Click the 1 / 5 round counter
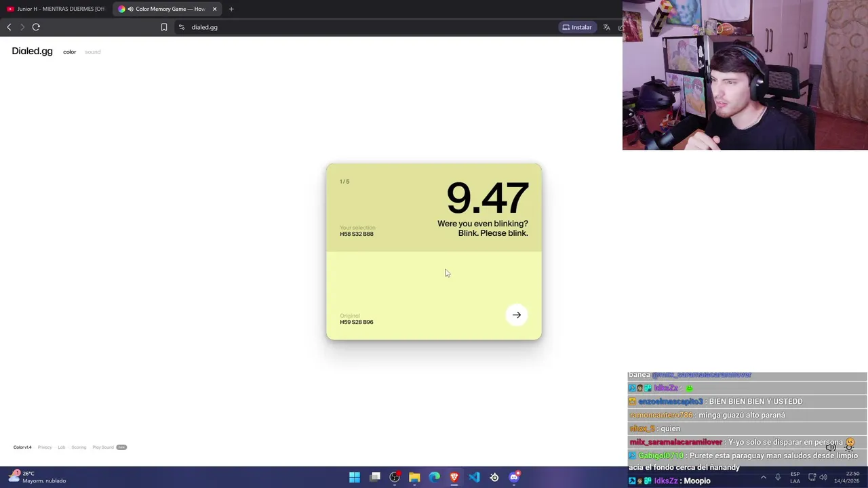868x488 pixels. (x=344, y=182)
